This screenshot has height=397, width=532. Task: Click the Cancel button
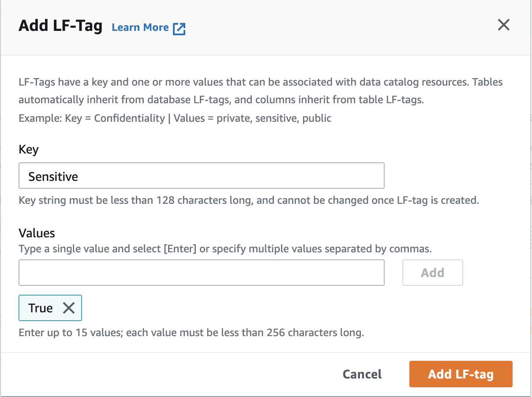(362, 375)
